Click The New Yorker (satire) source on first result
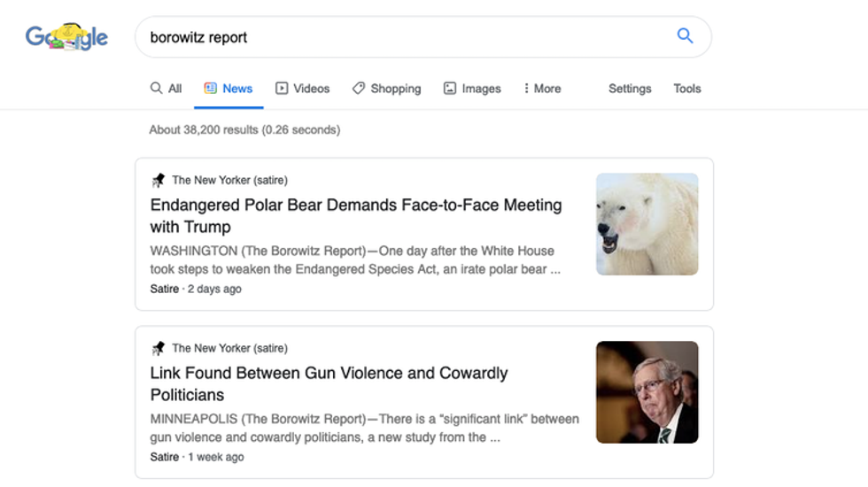 click(229, 181)
